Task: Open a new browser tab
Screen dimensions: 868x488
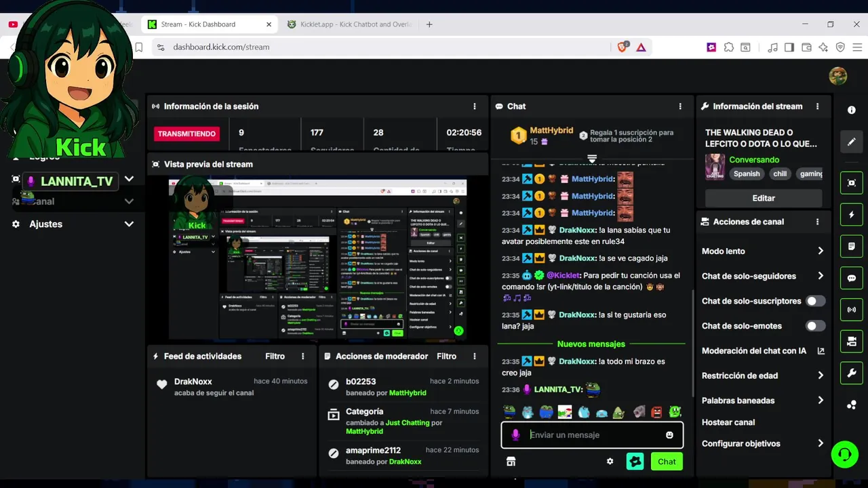Action: click(429, 24)
